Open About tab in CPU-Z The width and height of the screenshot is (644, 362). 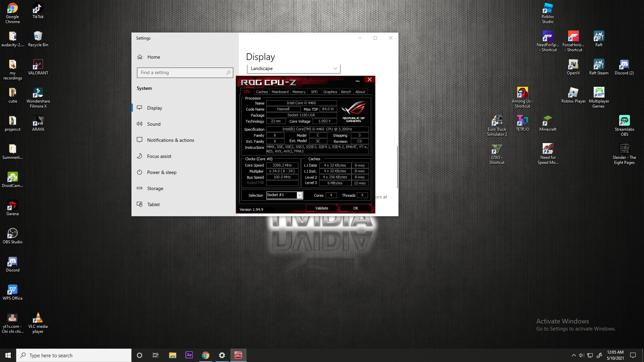360,92
